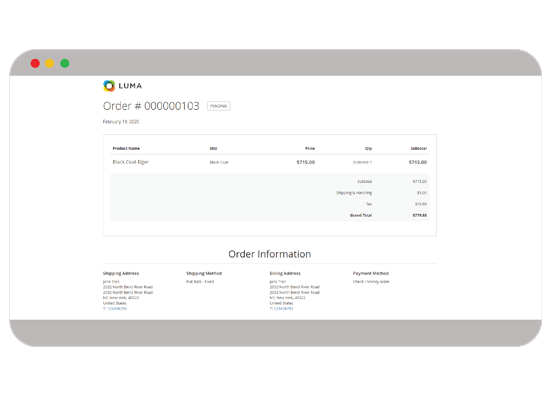This screenshot has height=395, width=551.
Task: Open the shipping address phone number link
Action: coord(117,309)
